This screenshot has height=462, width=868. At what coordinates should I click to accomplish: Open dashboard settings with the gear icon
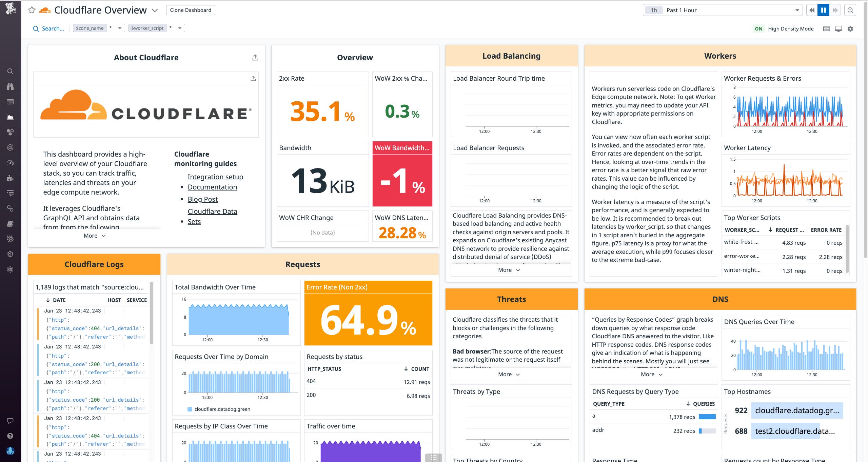click(x=850, y=29)
